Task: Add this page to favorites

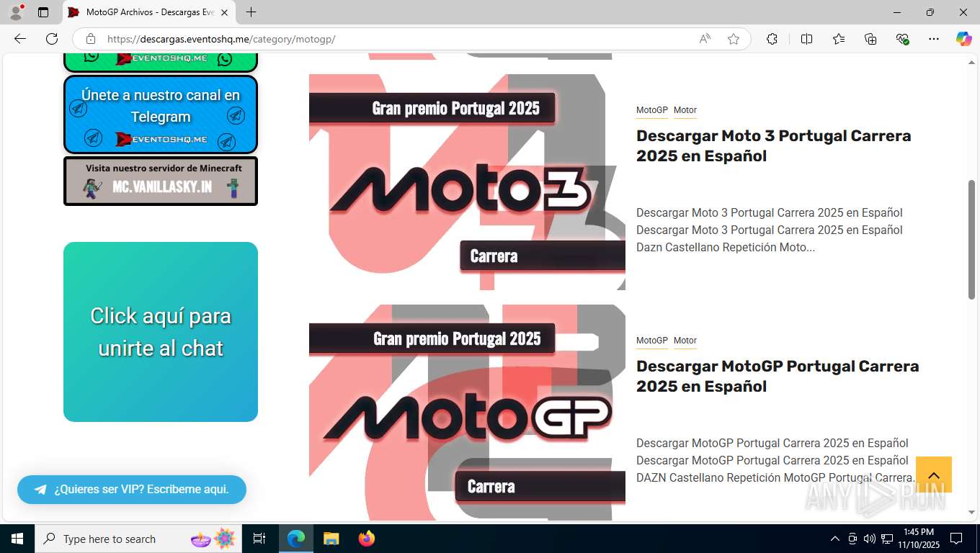Action: tap(734, 39)
